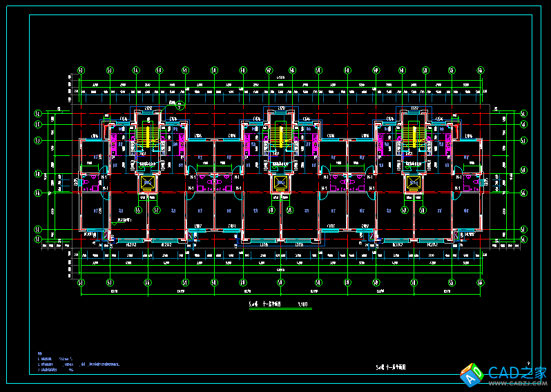Select the middle yellow elevator symbol

(280, 183)
